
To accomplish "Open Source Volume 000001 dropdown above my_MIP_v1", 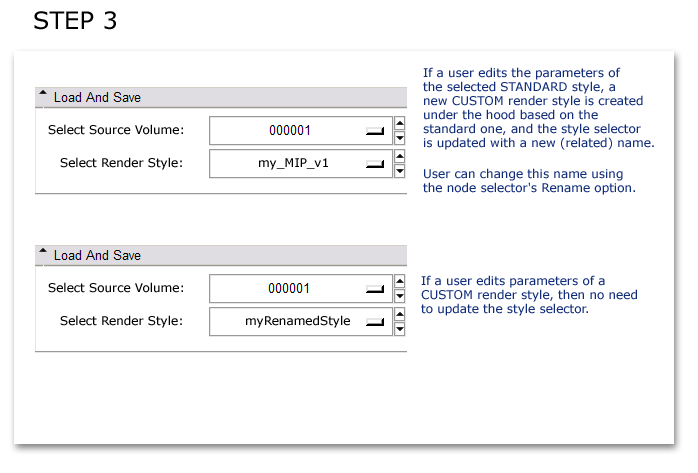I will click(300, 130).
